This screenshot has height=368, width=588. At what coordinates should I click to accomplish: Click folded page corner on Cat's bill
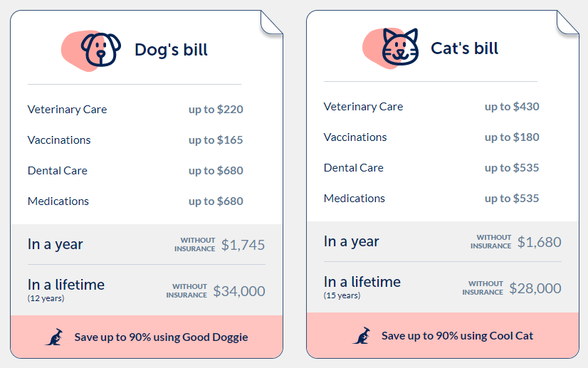(568, 23)
